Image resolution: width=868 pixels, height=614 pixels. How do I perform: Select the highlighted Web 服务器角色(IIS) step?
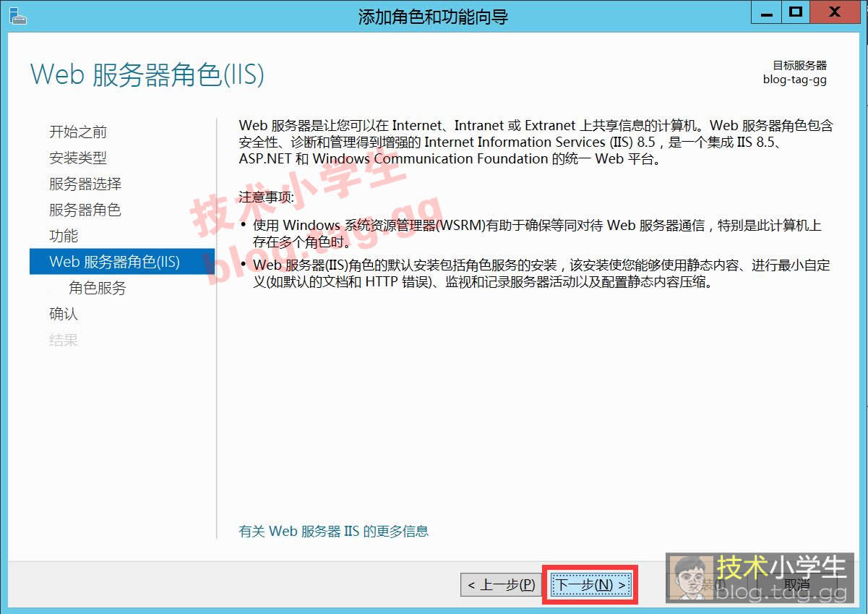(114, 262)
